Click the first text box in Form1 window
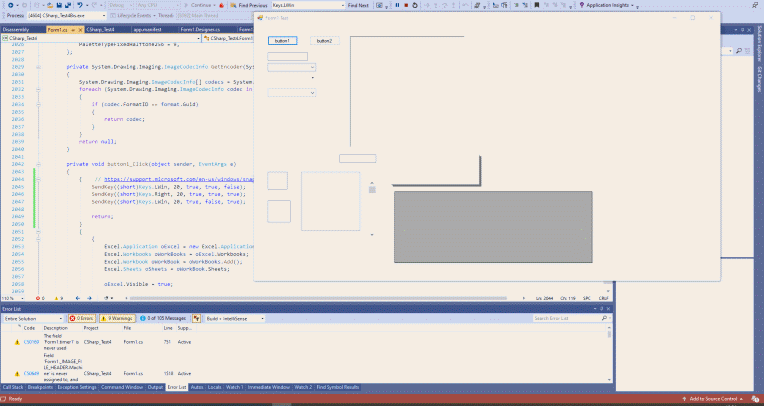The height and width of the screenshot is (406, 764). [x=287, y=57]
